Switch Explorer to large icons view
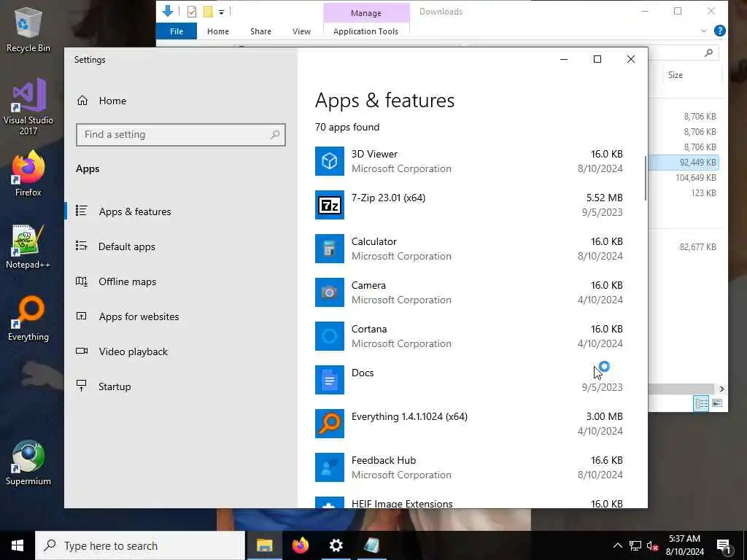747x560 pixels. pyautogui.click(x=717, y=403)
